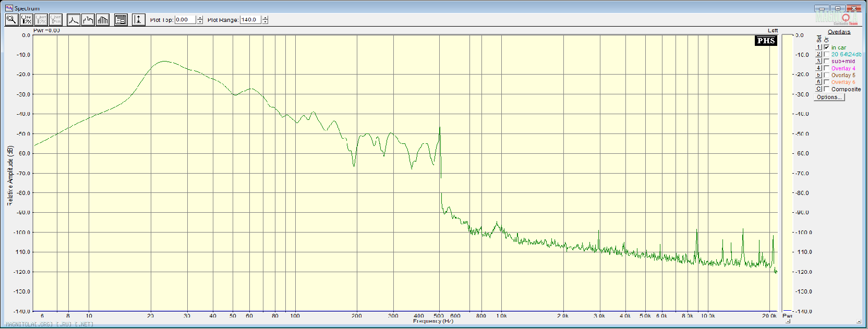Enable the '20 64\24db' overlay checkbox
This screenshot has width=868, height=329.
(826, 54)
